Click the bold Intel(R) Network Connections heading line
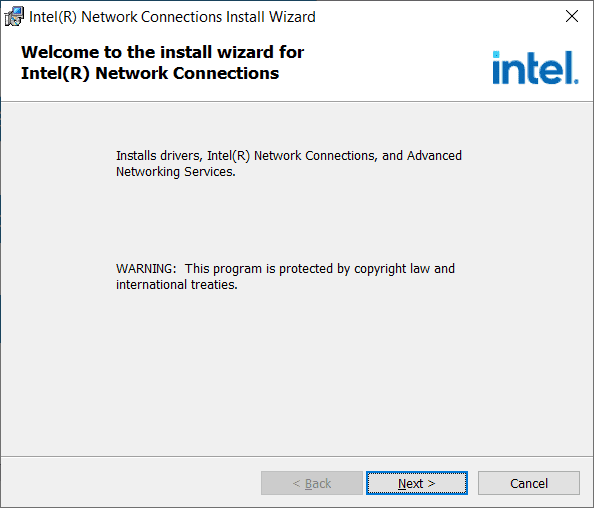This screenshot has width=594, height=508. click(150, 73)
